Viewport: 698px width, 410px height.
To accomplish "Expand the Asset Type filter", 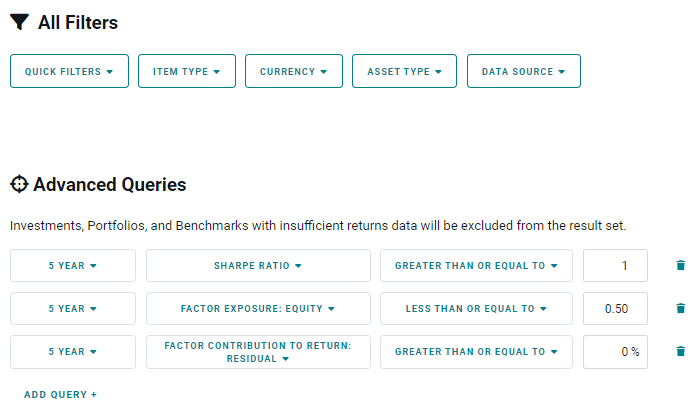I will tap(405, 71).
